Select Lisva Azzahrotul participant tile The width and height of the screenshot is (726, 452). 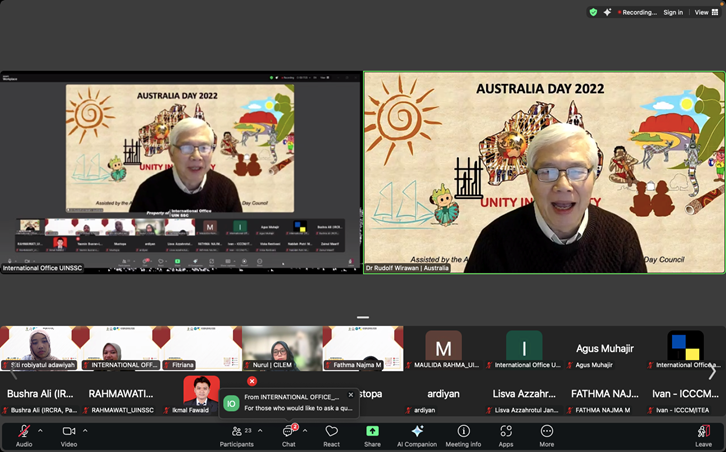[x=524, y=394]
